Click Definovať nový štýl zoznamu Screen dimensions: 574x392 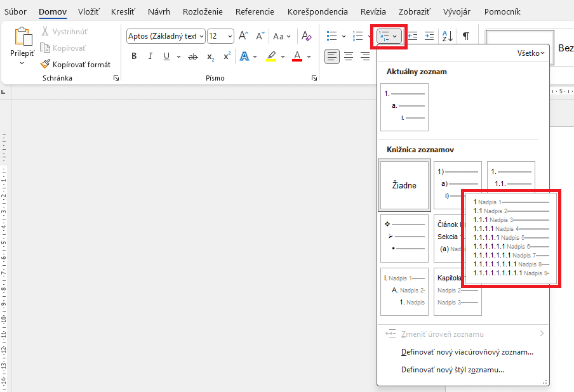pyautogui.click(x=453, y=370)
